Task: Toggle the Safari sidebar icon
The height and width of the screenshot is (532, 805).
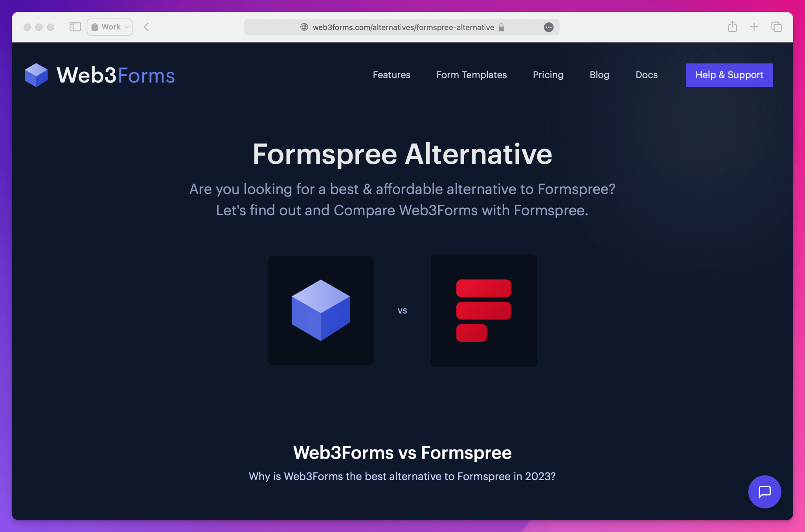Action: point(75,27)
